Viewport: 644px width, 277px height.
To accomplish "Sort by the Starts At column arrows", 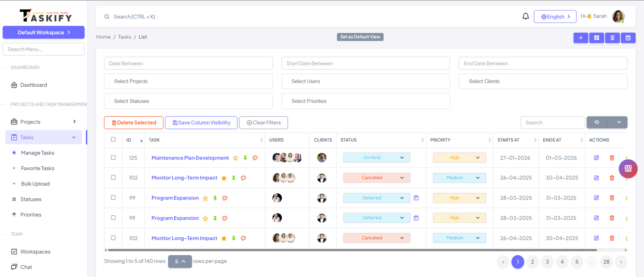I will 535,140.
